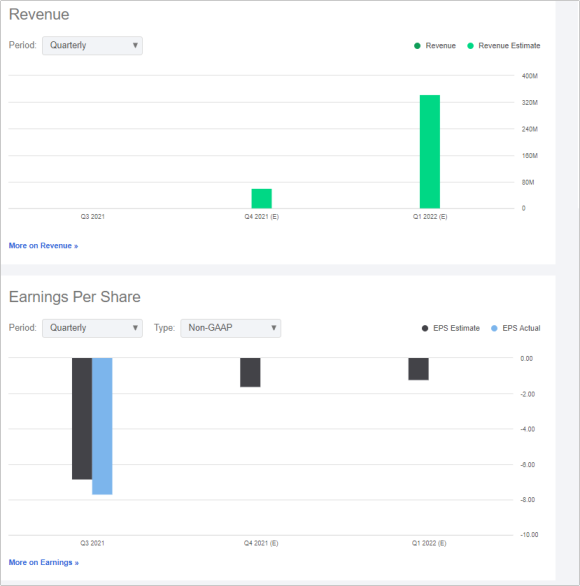Select the Q4 2021 (E) revenue estimate bar
Screen dimensions: 580x586
click(262, 198)
